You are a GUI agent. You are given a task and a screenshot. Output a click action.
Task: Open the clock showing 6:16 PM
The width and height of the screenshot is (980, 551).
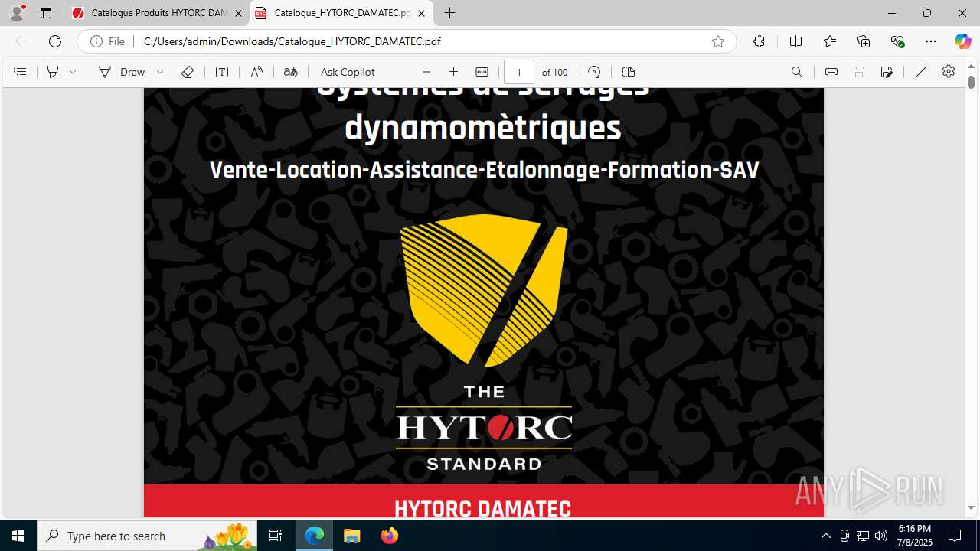coord(915,536)
